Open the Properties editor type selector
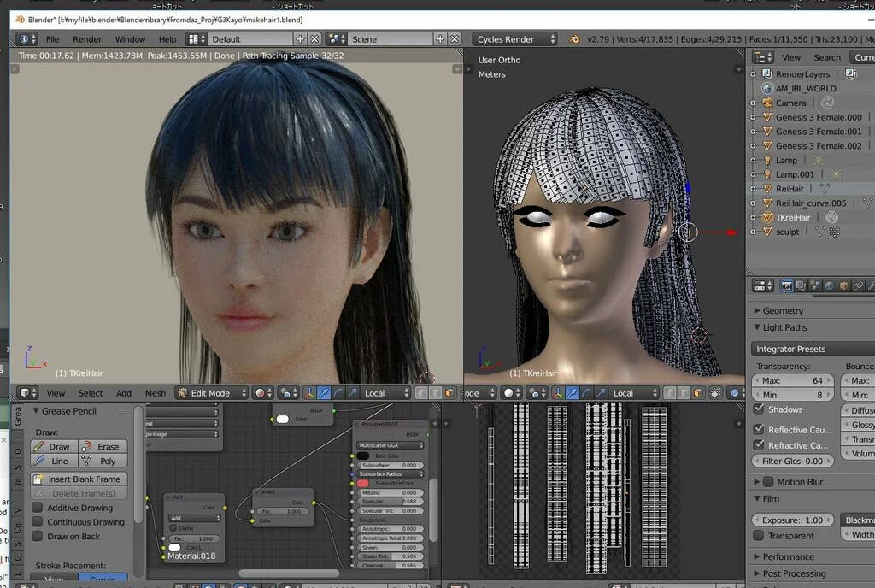The image size is (875, 588). pos(763,285)
